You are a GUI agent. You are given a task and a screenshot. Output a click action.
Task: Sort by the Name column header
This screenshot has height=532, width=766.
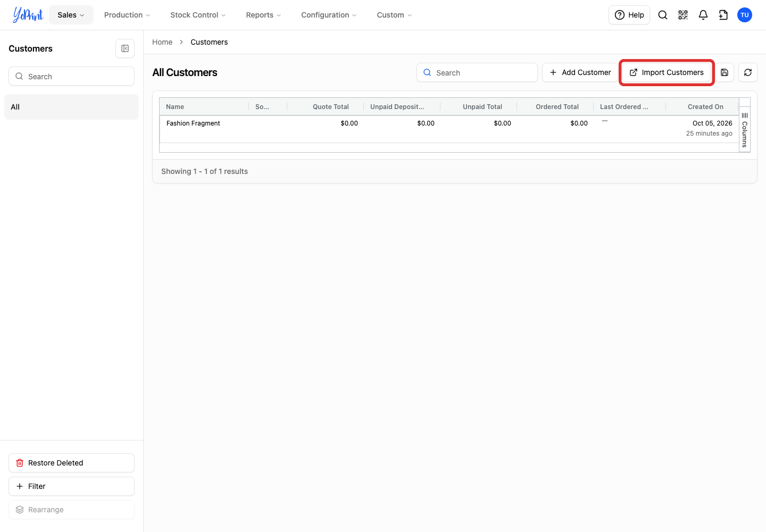(x=204, y=106)
